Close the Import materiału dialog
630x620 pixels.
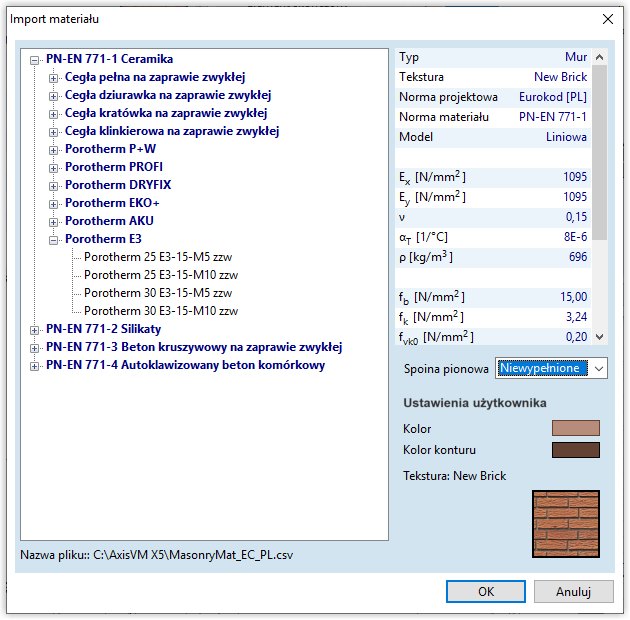point(607,19)
